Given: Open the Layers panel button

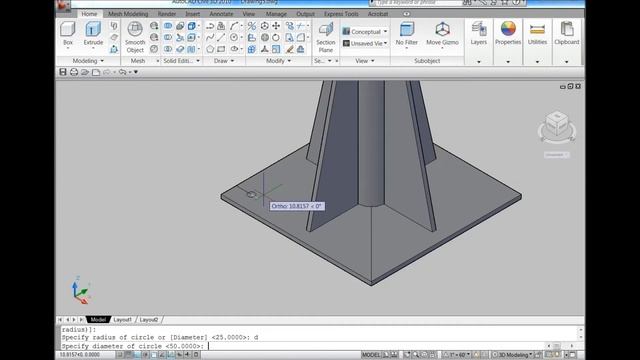Looking at the screenshot, I should [x=478, y=33].
